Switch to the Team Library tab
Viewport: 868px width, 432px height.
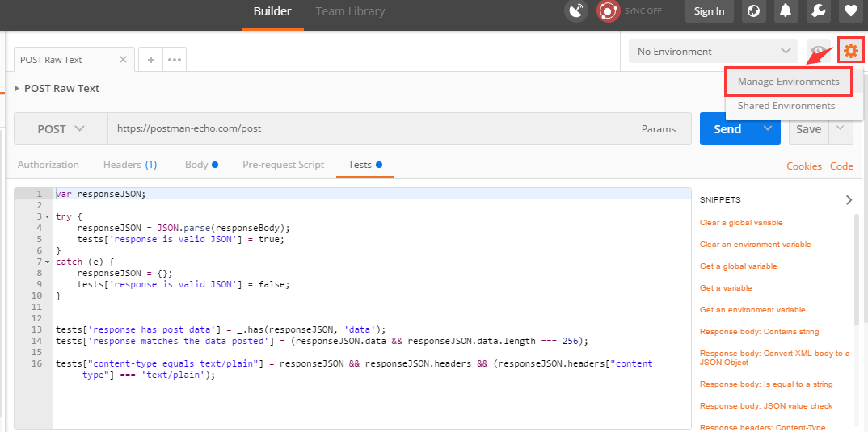point(350,11)
